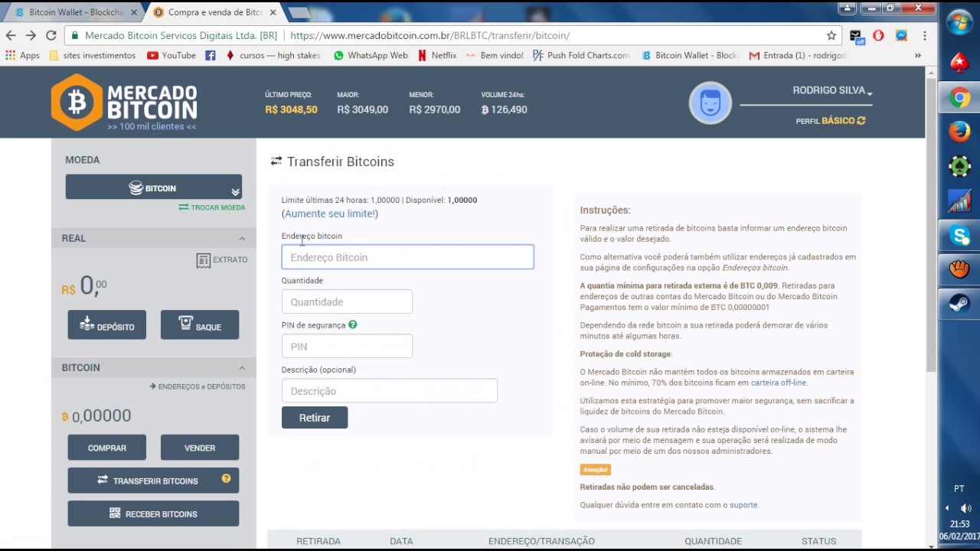Open the Apps bookmarks shortcut

(22, 55)
